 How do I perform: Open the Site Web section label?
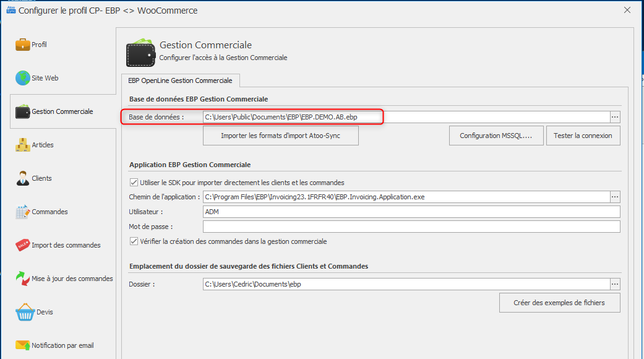tap(45, 78)
